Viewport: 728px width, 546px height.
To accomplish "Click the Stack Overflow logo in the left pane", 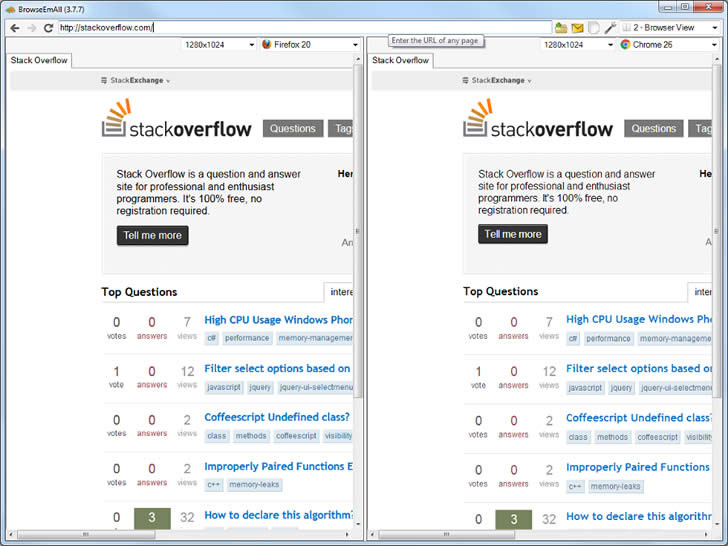I will tap(176, 118).
